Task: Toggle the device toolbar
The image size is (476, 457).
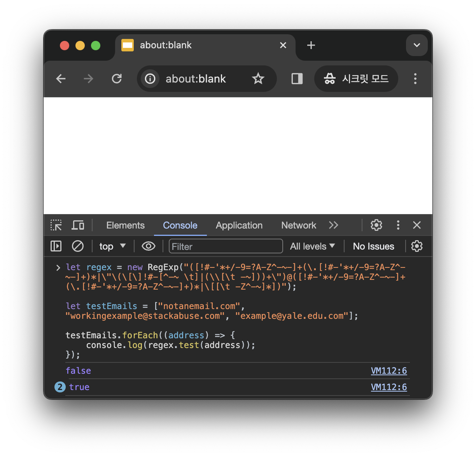Action: 78,225
